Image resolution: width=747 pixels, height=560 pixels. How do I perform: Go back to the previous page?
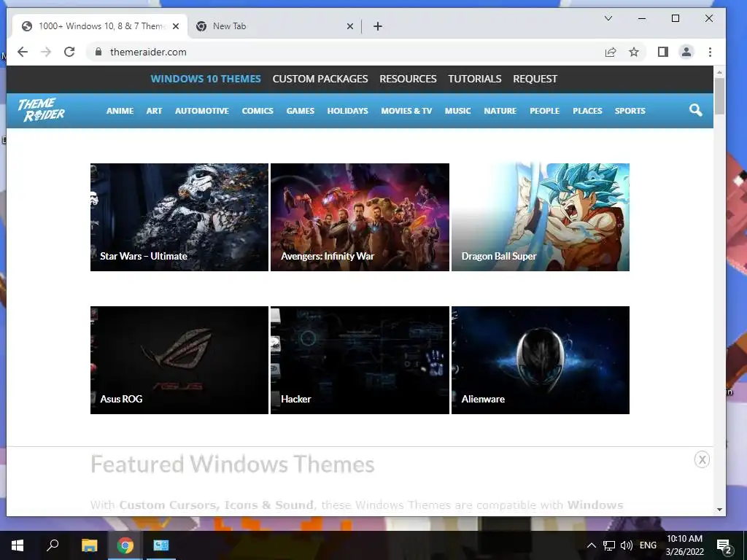(x=23, y=52)
